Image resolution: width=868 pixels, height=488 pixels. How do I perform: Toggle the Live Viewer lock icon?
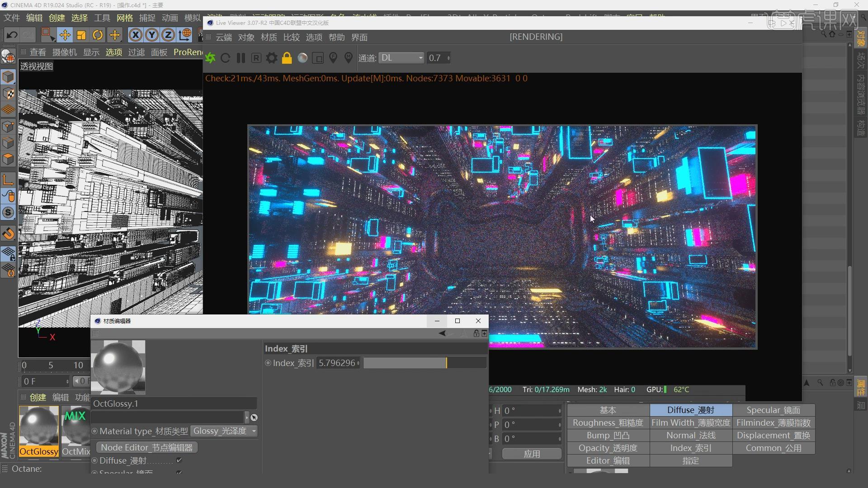(x=287, y=58)
